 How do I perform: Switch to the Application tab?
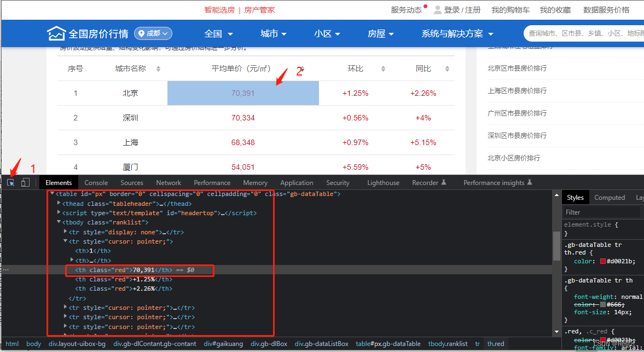pos(297,183)
